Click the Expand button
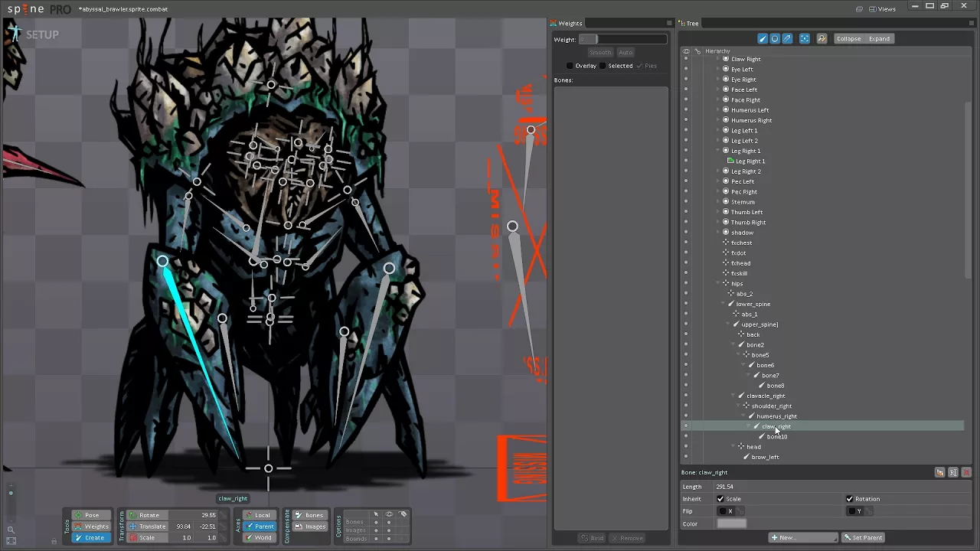Screen dimensions: 980x551 [879, 38]
